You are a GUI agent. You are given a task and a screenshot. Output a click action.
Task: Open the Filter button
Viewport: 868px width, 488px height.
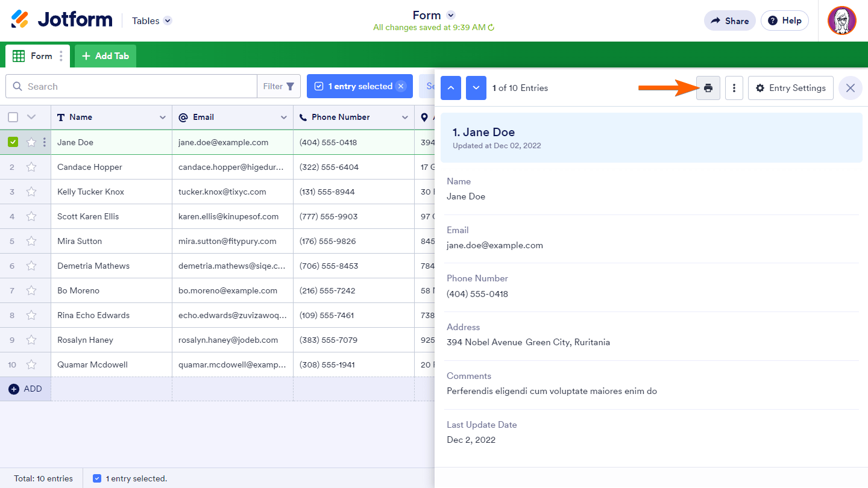278,86
